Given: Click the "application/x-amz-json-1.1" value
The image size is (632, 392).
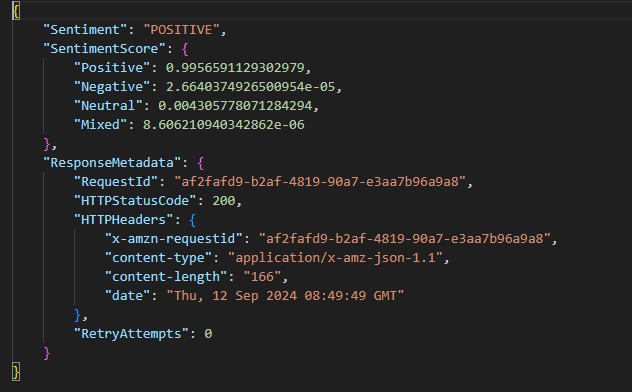Looking at the screenshot, I should pos(335,257).
